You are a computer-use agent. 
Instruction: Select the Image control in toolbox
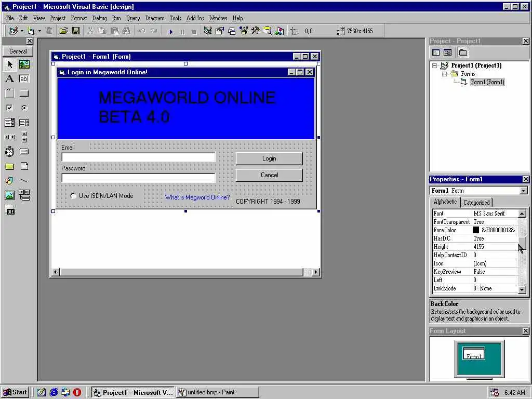[9, 195]
